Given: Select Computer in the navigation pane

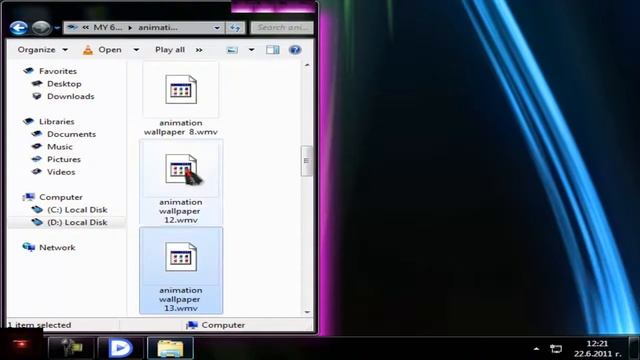Looking at the screenshot, I should point(61,198).
